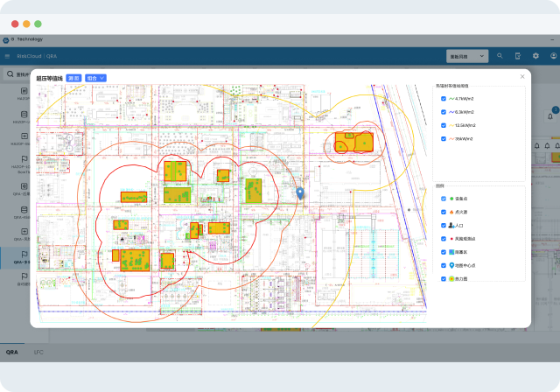The width and height of the screenshot is (560, 392).
Task: Switch to the LFC bottom tab
Action: (x=38, y=351)
